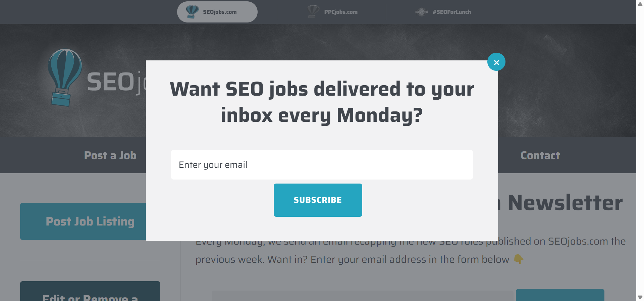Click the Post Job Listing button
644x301 pixels.
tap(90, 221)
